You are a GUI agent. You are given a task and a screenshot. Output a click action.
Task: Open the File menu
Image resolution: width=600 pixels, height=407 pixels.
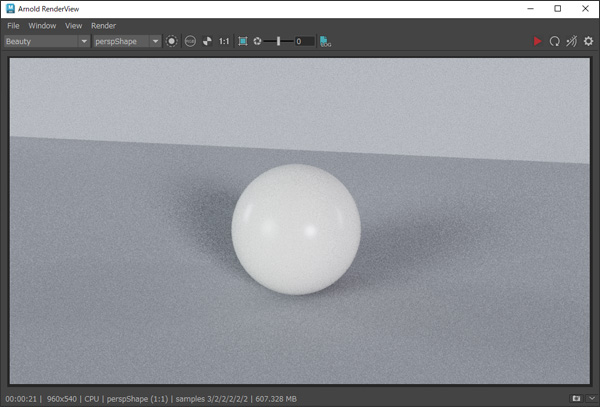click(13, 25)
